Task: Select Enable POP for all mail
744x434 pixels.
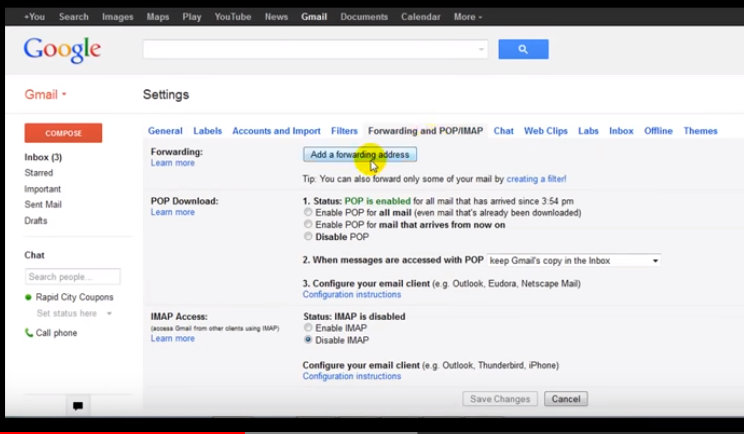Action: tap(308, 212)
